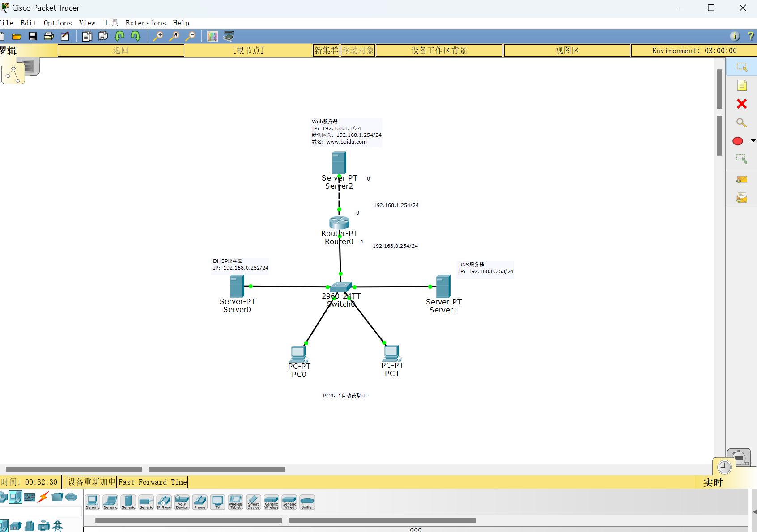The height and width of the screenshot is (532, 757).
Task: Reset the workspace zoom level
Action: click(174, 36)
